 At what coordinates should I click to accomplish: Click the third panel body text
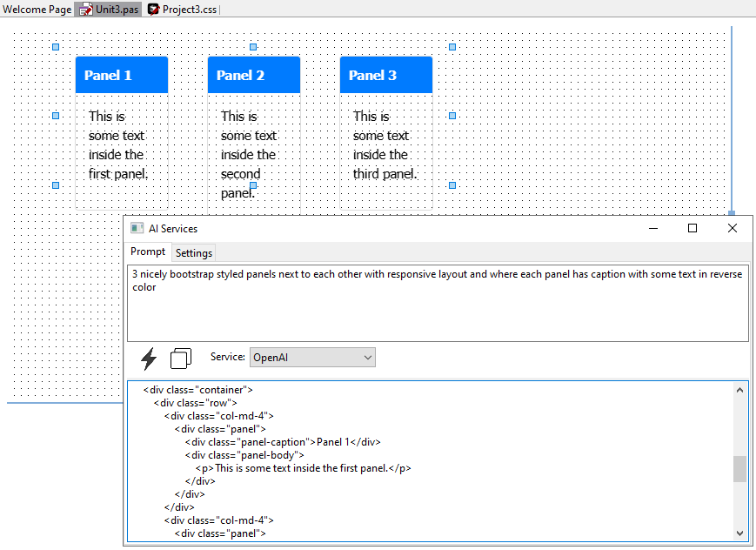tap(385, 145)
